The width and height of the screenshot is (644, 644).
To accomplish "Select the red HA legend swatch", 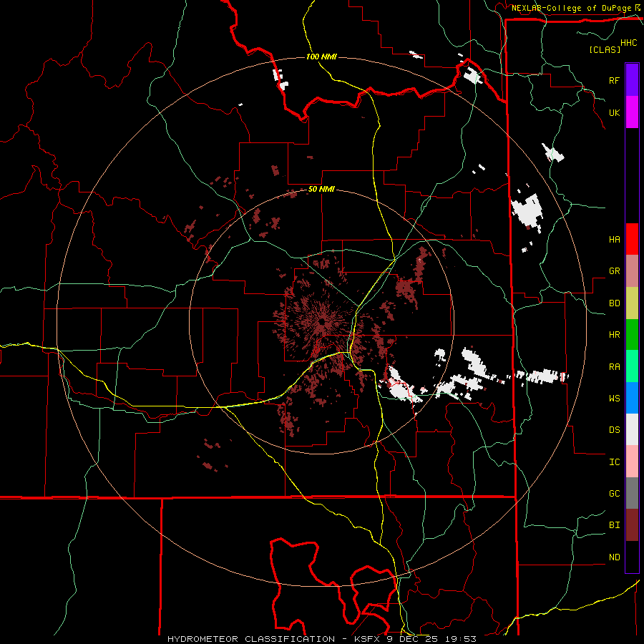I will [x=632, y=239].
